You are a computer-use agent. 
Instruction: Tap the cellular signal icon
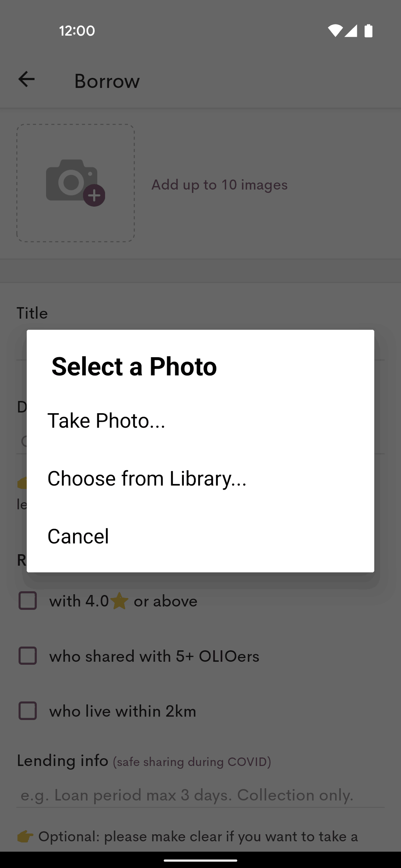[x=351, y=31]
